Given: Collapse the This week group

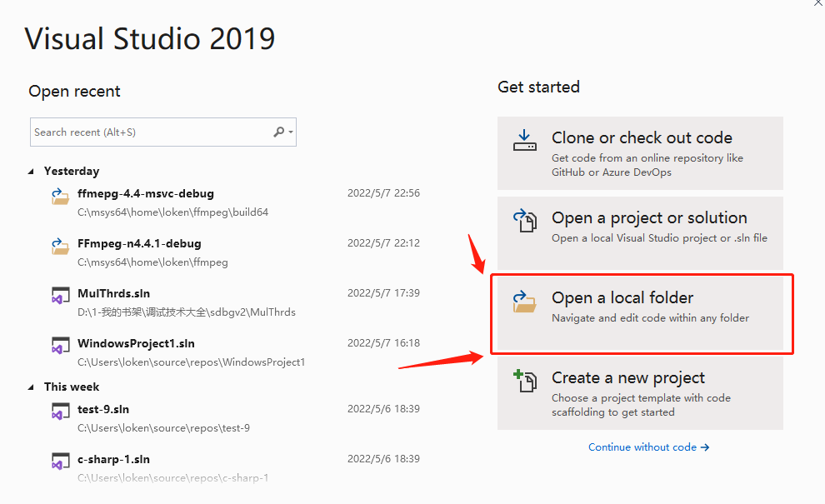Looking at the screenshot, I should 31,387.
